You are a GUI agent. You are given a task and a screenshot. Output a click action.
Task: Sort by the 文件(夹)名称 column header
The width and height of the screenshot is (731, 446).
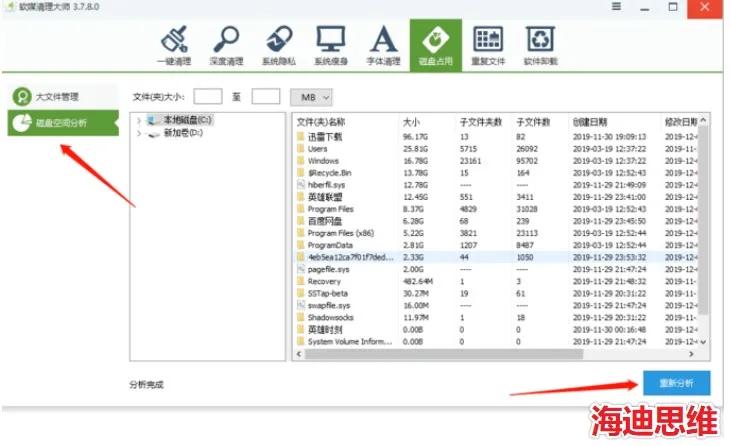[321, 122]
